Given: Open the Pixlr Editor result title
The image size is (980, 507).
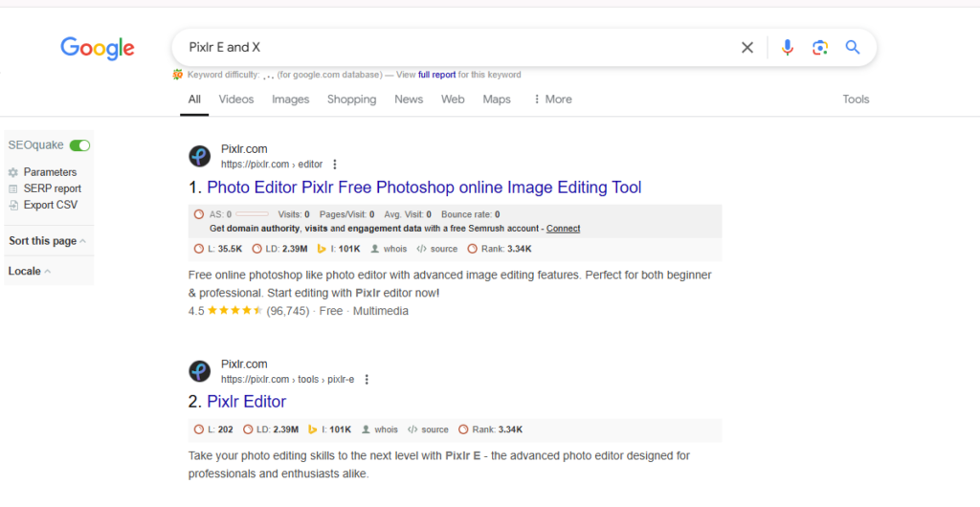Looking at the screenshot, I should (246, 402).
